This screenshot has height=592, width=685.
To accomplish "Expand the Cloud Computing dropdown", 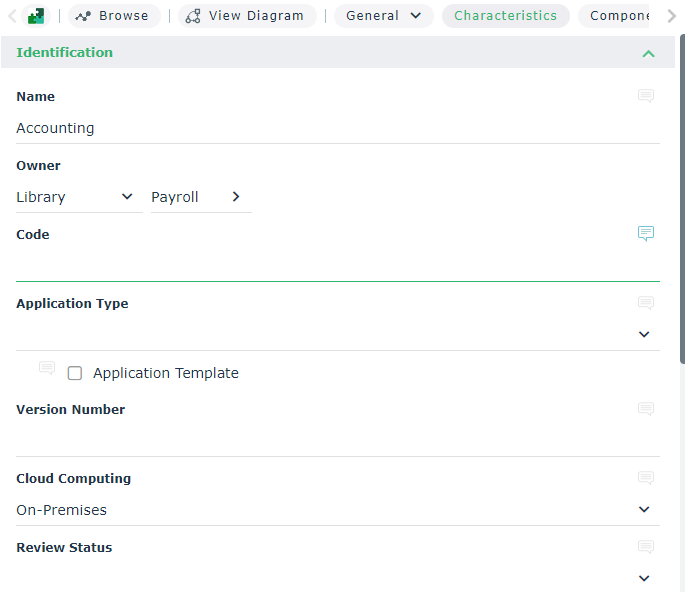I will click(644, 510).
